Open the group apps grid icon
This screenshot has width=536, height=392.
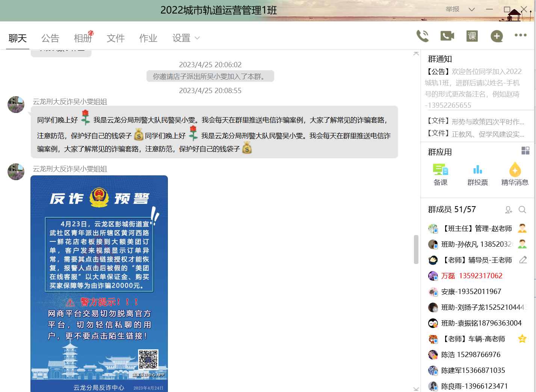pos(525,151)
